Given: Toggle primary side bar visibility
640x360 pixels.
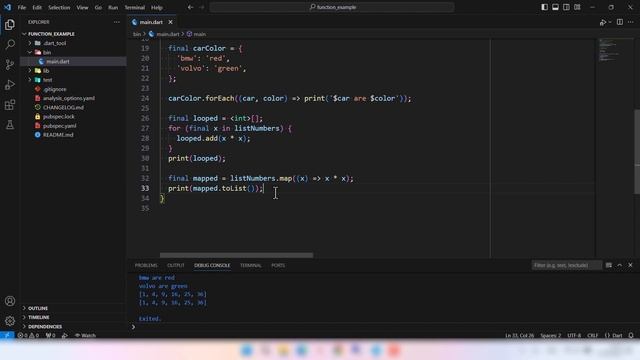Looking at the screenshot, I should click(544, 7).
